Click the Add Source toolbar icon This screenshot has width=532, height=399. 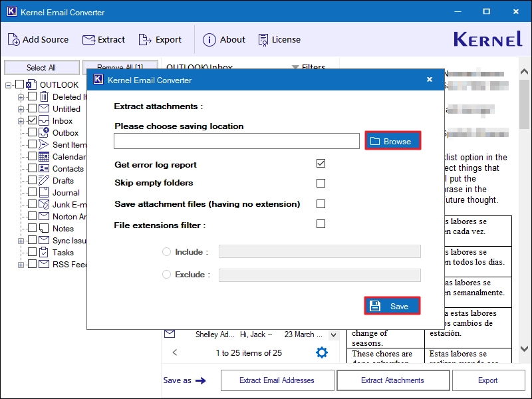click(x=13, y=40)
